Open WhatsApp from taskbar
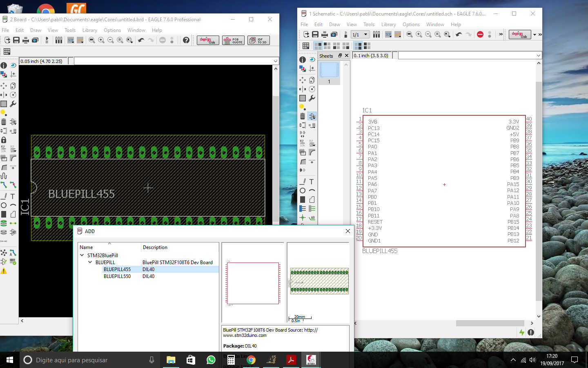The height and width of the screenshot is (368, 588). (x=211, y=360)
